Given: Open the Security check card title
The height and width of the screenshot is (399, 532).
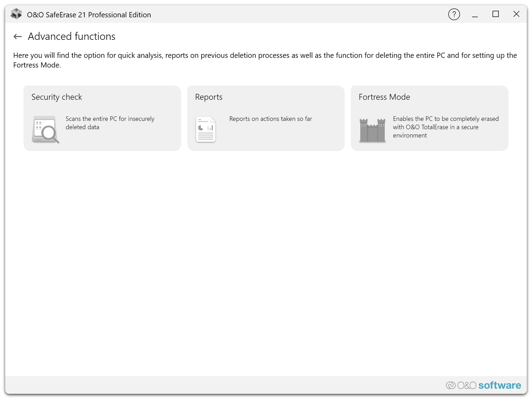Looking at the screenshot, I should pos(57,97).
